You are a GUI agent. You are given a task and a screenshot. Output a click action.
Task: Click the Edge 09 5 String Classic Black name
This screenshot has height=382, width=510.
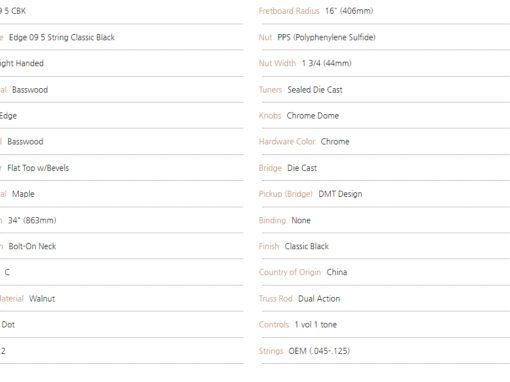pyautogui.click(x=62, y=37)
